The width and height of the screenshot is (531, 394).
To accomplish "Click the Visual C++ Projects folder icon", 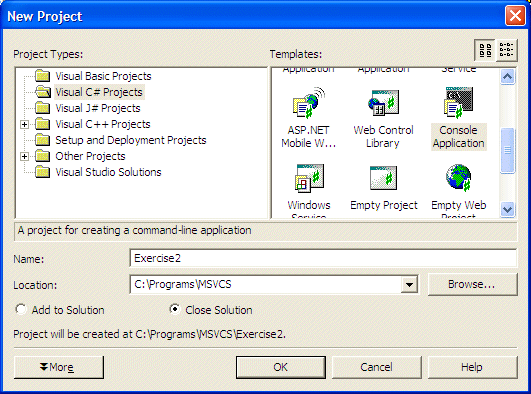I will 43,124.
